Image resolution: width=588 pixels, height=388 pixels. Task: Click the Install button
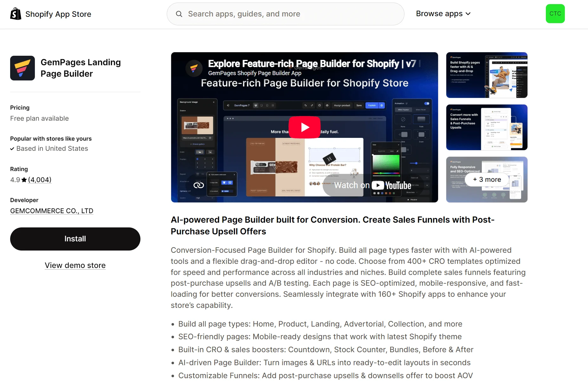point(75,239)
